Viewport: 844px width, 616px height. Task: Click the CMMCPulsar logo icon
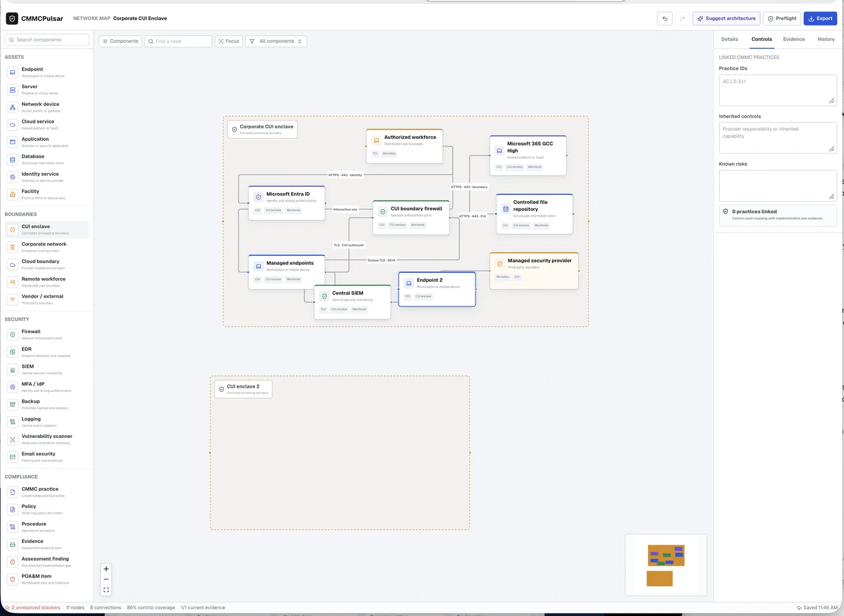(12, 19)
